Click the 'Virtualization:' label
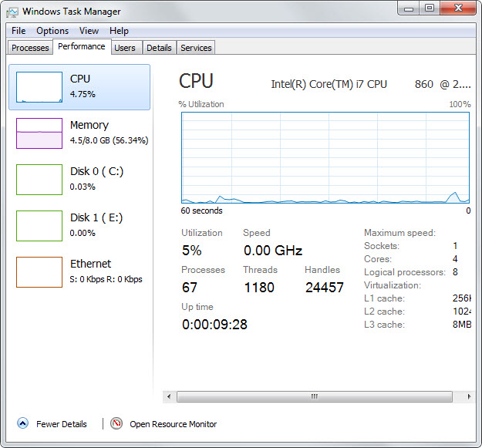This screenshot has height=448, width=482. click(x=393, y=285)
